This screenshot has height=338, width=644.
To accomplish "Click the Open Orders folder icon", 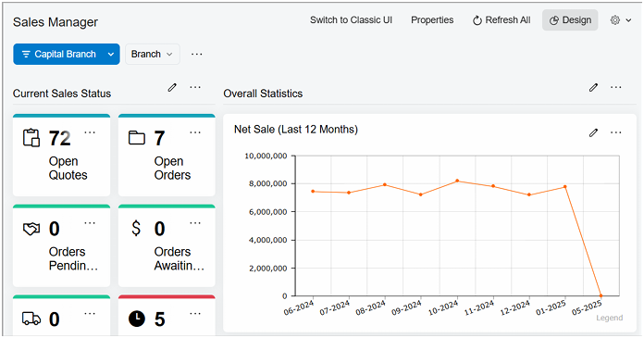I will pyautogui.click(x=136, y=138).
